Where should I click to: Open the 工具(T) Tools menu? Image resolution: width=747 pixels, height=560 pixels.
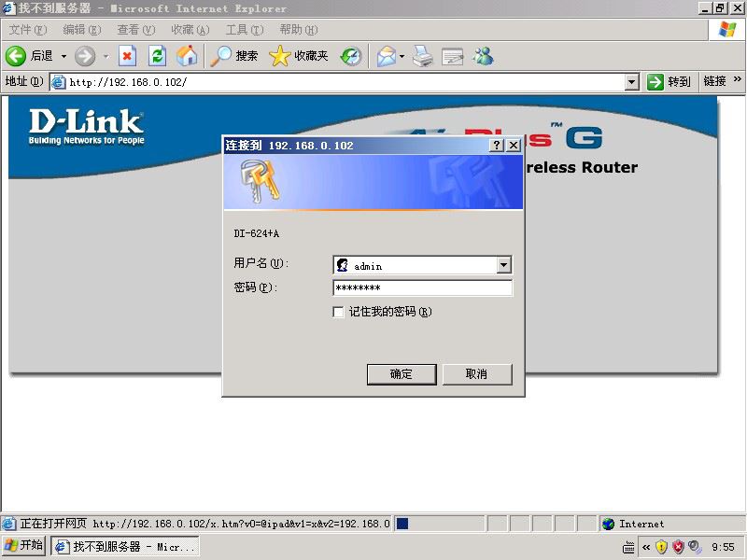[245, 30]
